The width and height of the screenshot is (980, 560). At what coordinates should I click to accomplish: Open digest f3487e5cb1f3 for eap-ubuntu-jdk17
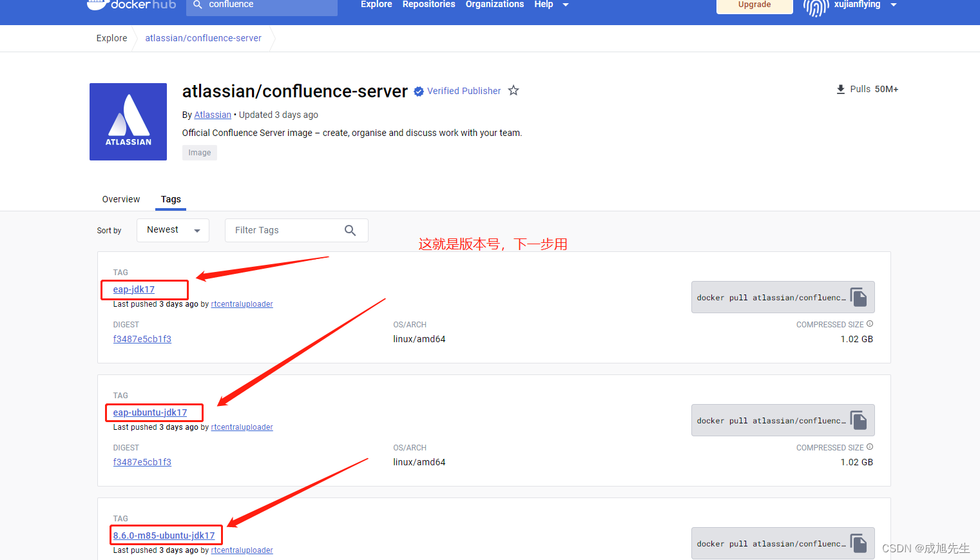(x=142, y=462)
